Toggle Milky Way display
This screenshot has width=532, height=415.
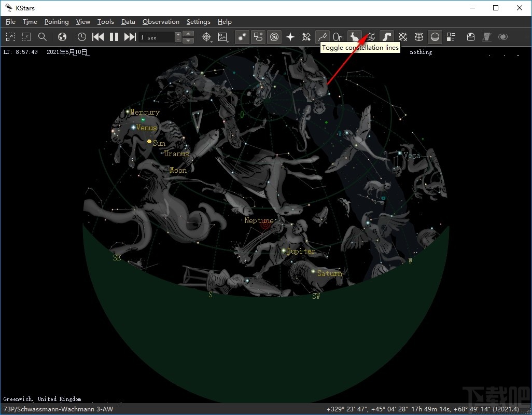click(387, 37)
